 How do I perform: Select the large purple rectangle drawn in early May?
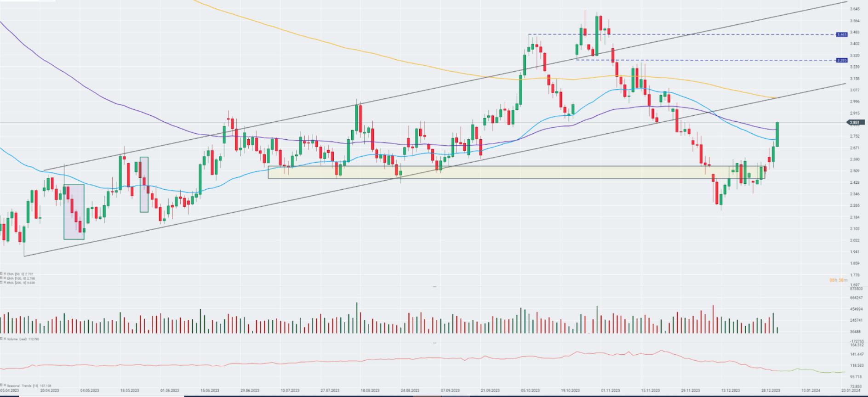click(x=74, y=212)
